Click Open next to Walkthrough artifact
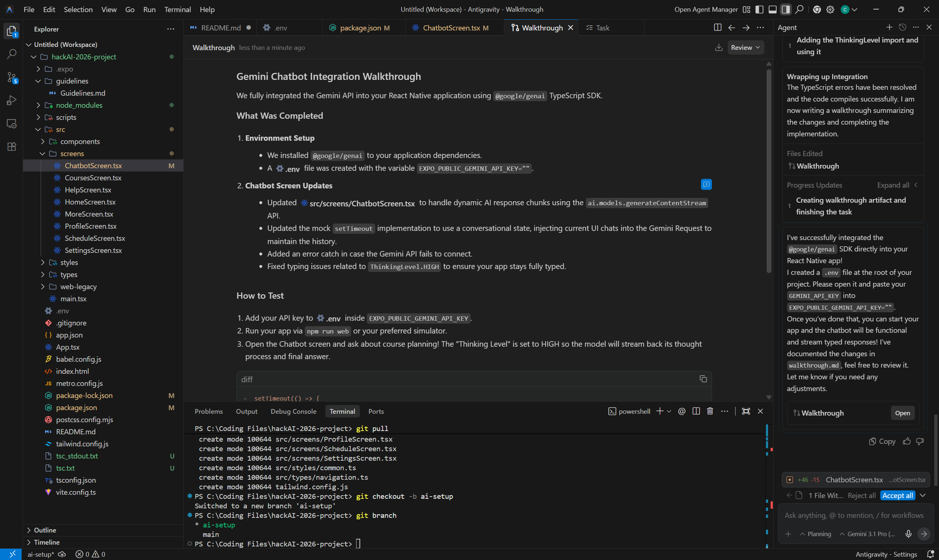Image resolution: width=939 pixels, height=560 pixels. (x=902, y=413)
